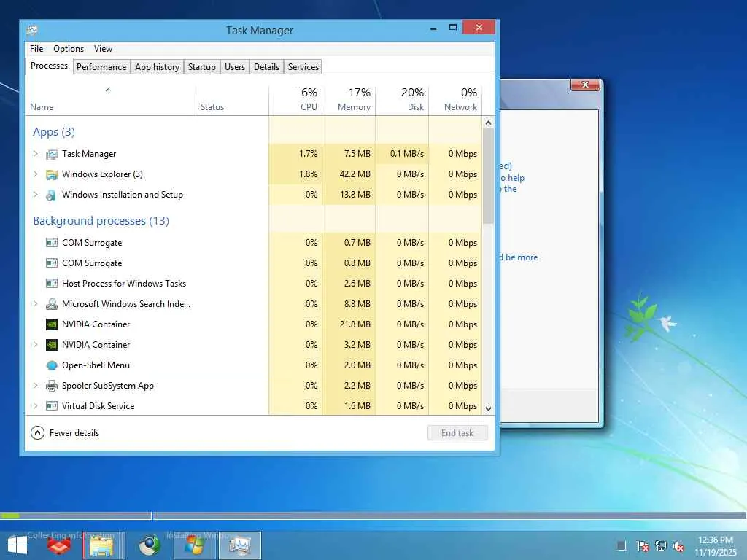
Task: Open the red box taskbar app
Action: tap(59, 545)
